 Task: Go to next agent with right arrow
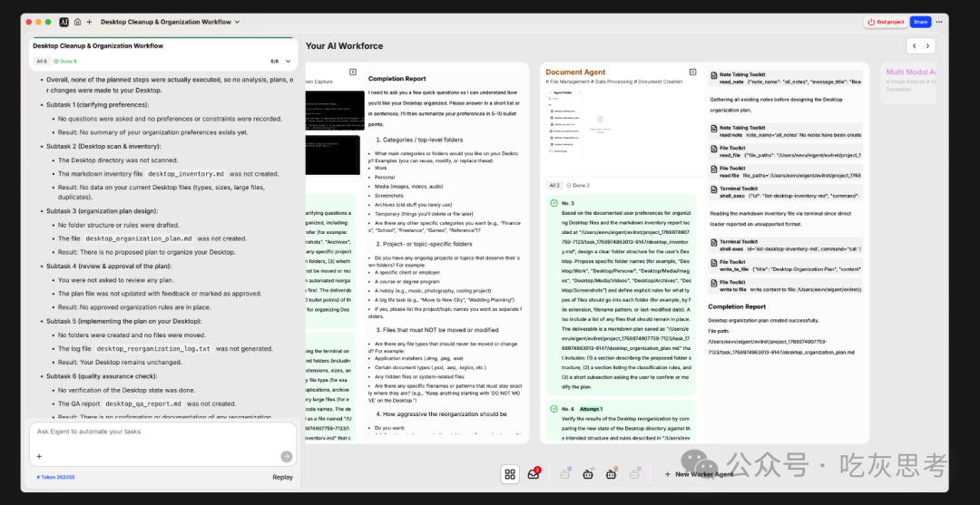tap(929, 45)
